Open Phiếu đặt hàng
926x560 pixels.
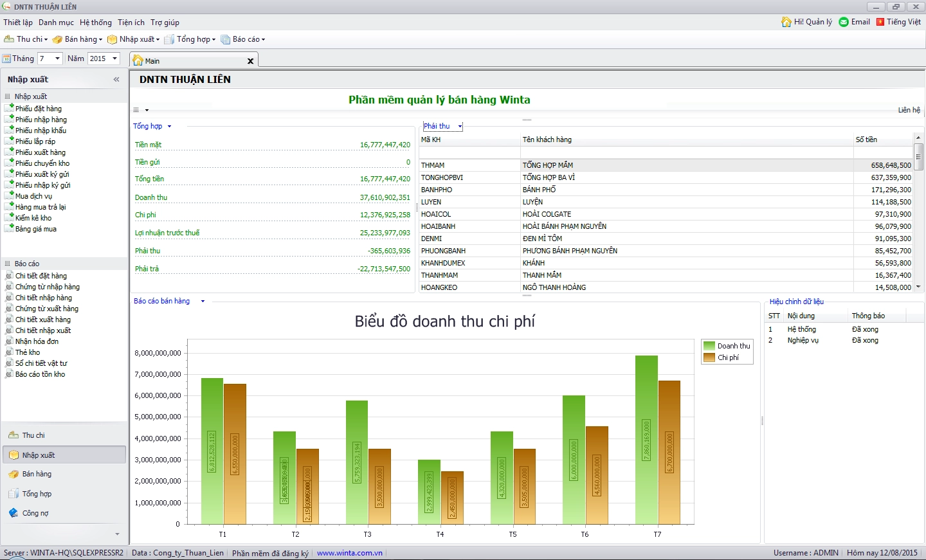(x=39, y=109)
